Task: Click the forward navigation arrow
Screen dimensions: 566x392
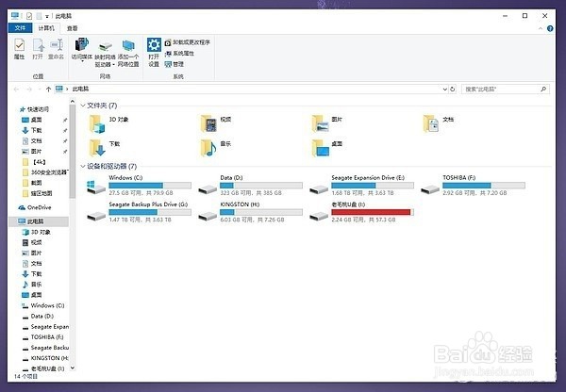Action: pos(29,90)
